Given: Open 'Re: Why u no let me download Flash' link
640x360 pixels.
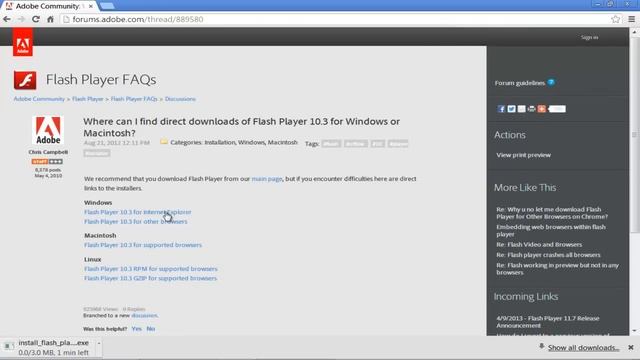Looking at the screenshot, I should click(552, 213).
